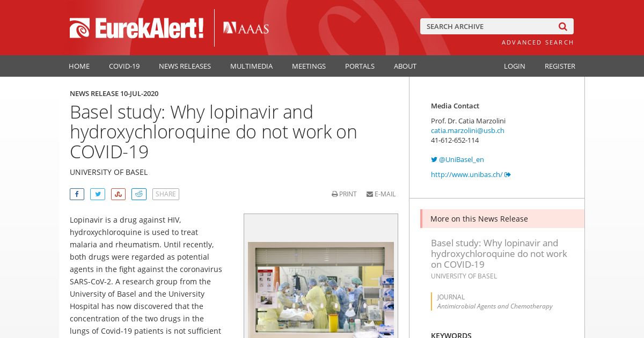
Task: Open PORTALS menu
Action: click(x=360, y=66)
